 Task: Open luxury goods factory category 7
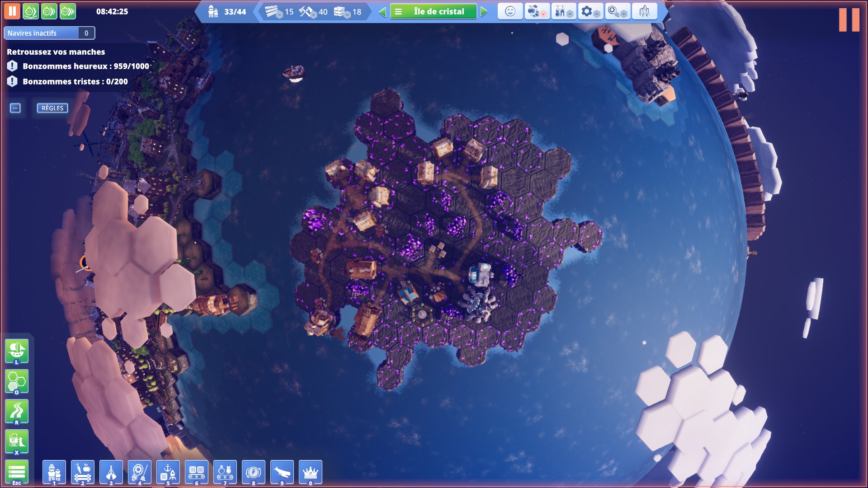pos(225,473)
